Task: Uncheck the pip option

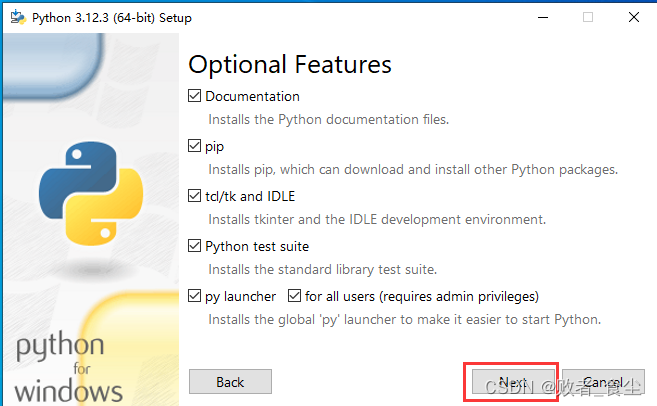Action: tap(195, 147)
